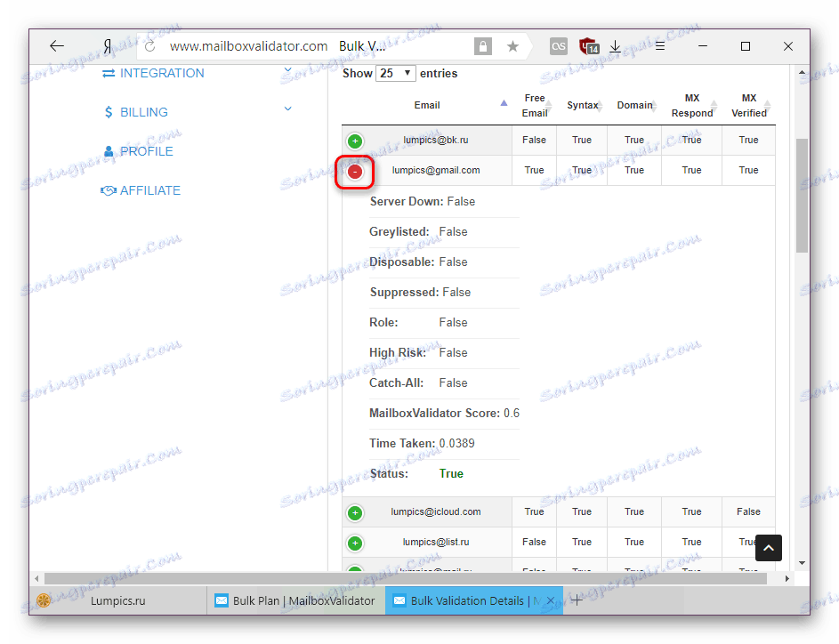839x644 pixels.
Task: Click the scroll left arrow
Action: 36,579
